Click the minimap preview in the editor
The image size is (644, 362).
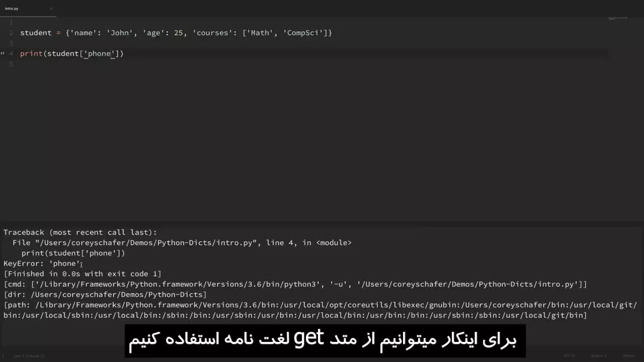(x=618, y=18)
